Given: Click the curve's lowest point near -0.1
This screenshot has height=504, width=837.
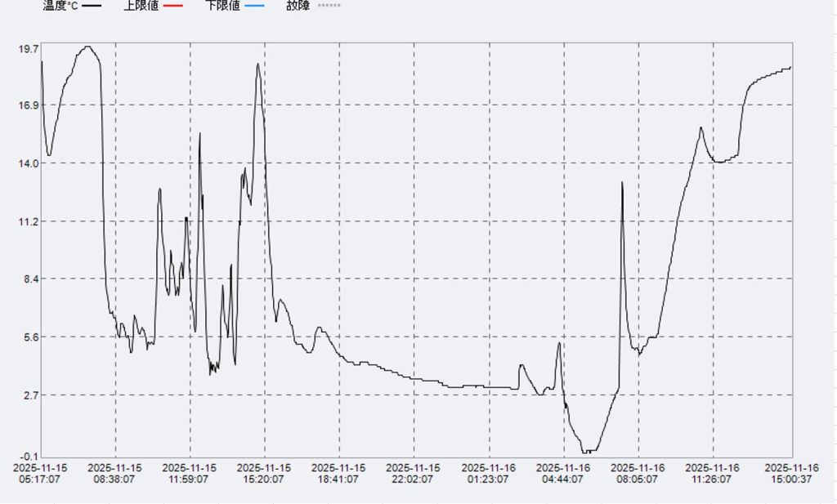Looking at the screenshot, I should point(588,451).
